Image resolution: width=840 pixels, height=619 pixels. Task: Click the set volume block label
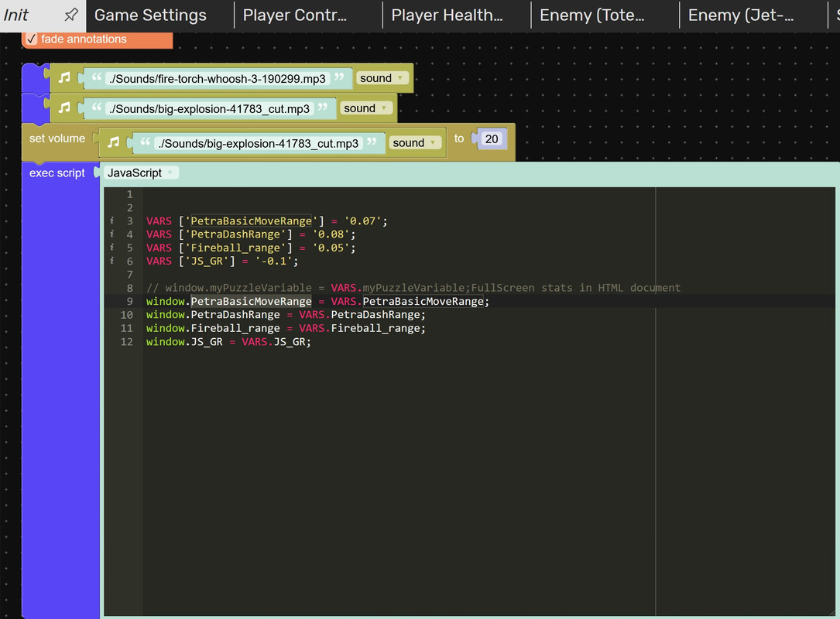57,139
